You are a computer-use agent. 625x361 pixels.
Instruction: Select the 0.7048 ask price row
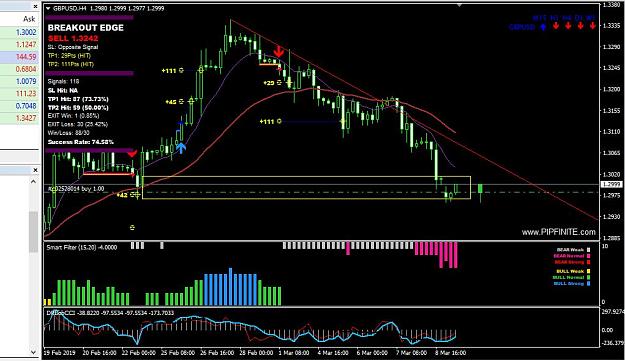(x=20, y=106)
